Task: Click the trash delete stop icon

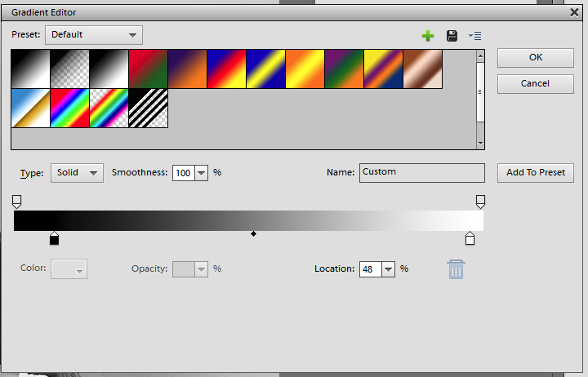Action: (x=456, y=269)
